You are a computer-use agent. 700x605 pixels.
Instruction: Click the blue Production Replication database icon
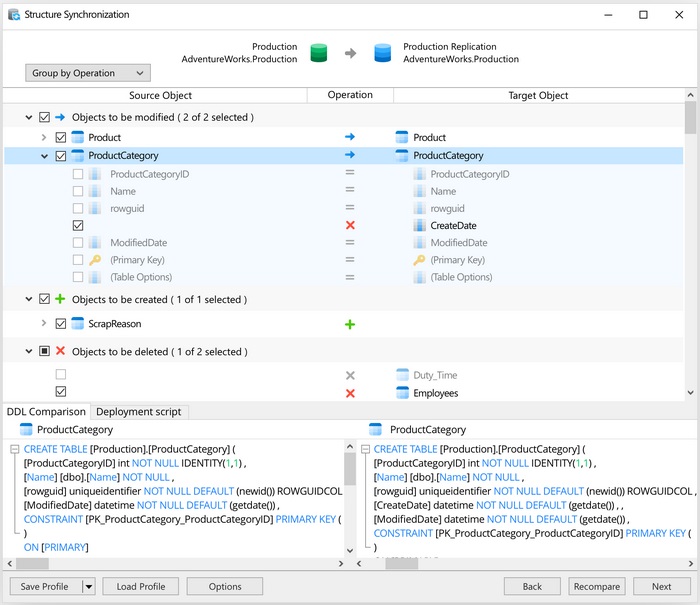coord(383,53)
